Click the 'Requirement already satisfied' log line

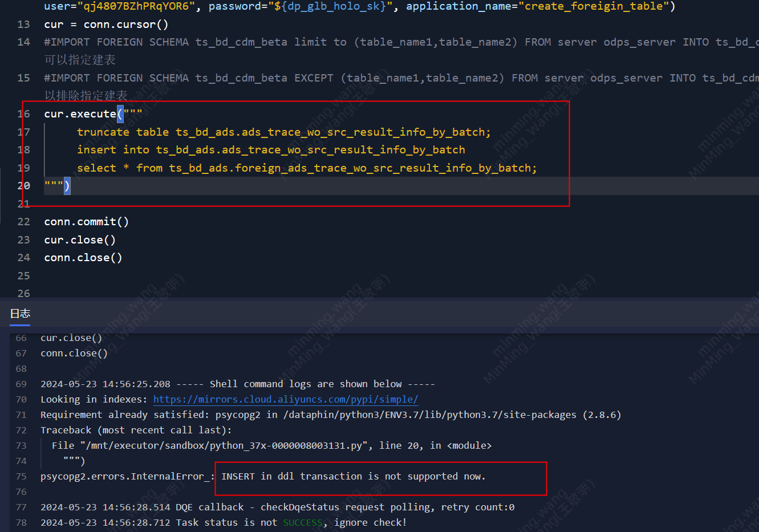(331, 415)
